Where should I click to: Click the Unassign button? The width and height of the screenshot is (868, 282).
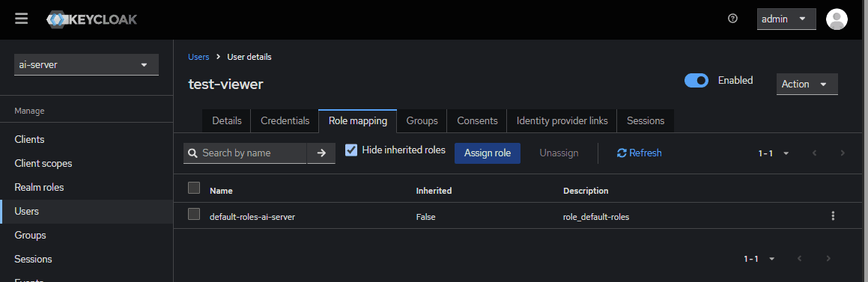click(x=559, y=153)
